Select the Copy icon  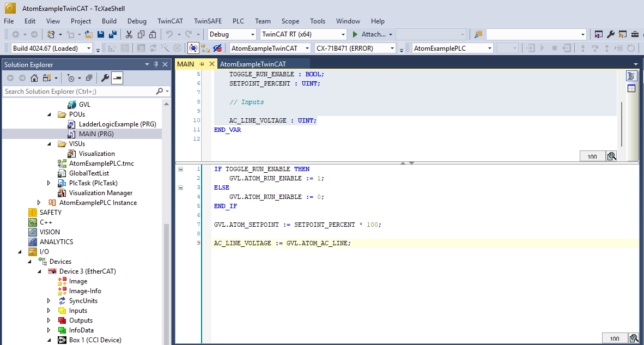142,34
